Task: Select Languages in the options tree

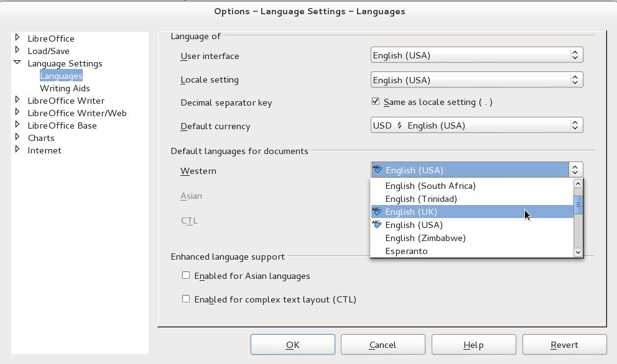Action: pyautogui.click(x=61, y=76)
